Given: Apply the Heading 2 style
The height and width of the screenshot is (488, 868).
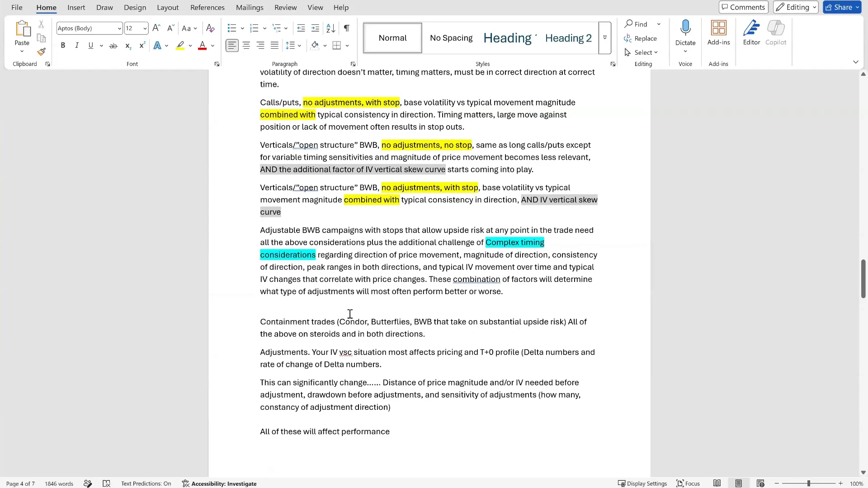Looking at the screenshot, I should pyautogui.click(x=568, y=38).
